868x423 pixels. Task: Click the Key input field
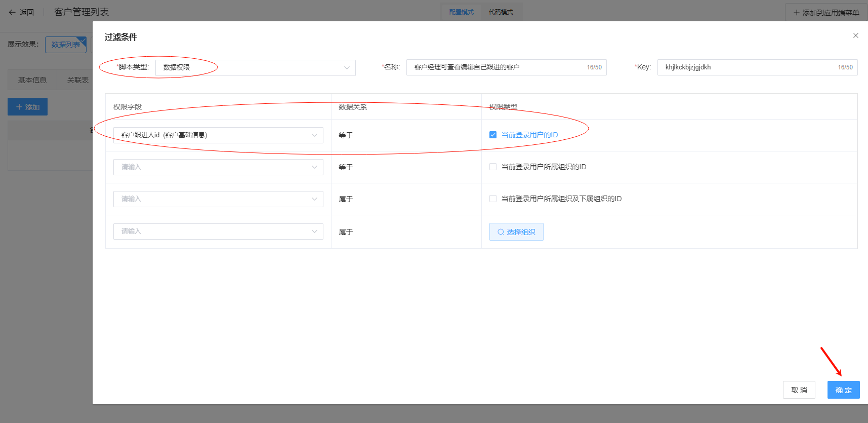tap(757, 67)
